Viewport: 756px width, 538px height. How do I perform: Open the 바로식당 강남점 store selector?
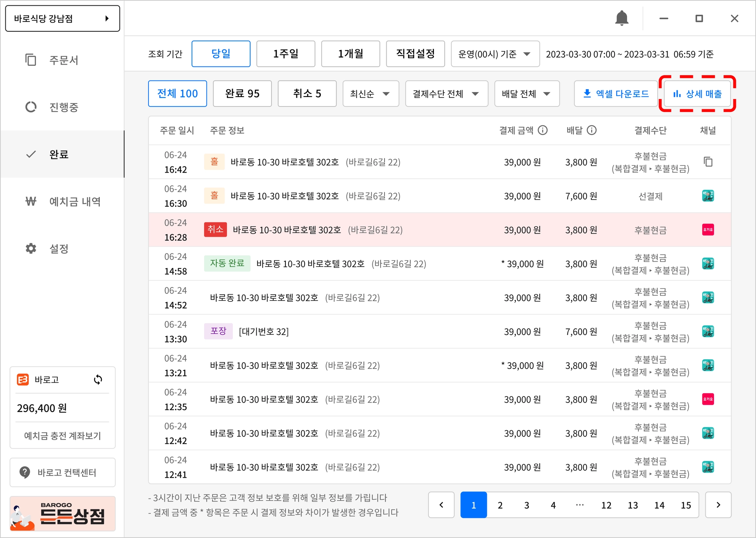(62, 19)
